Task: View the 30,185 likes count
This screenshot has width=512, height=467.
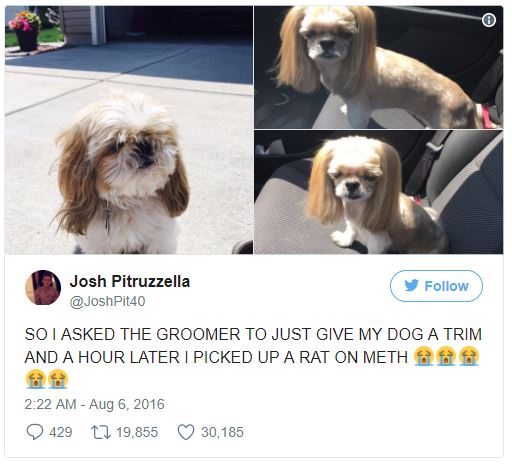Action: pyautogui.click(x=222, y=432)
